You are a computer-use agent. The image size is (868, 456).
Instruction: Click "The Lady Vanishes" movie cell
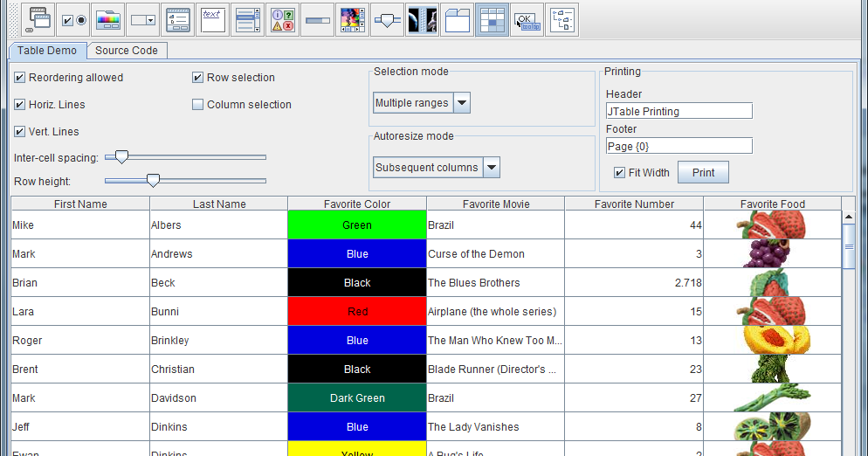495,426
